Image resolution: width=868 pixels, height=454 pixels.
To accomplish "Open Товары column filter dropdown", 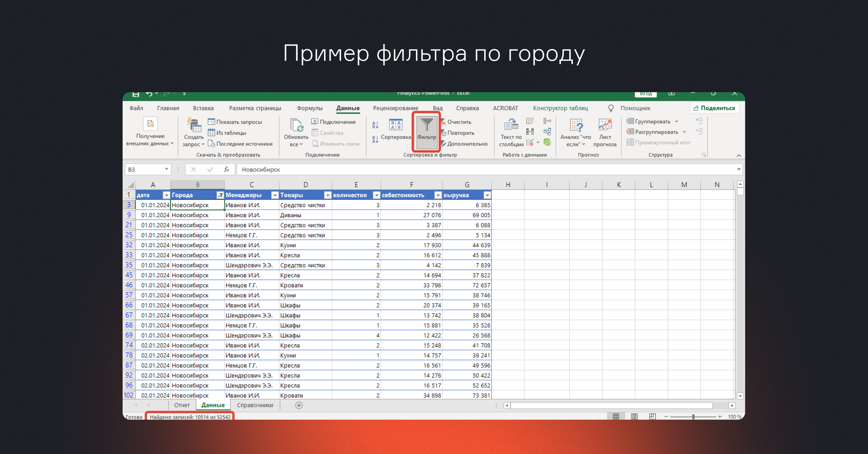I will coord(328,195).
